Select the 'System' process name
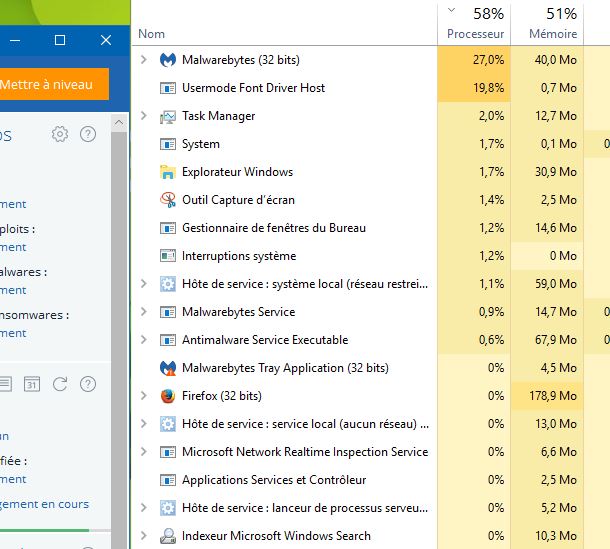This screenshot has height=549, width=610. 201,144
